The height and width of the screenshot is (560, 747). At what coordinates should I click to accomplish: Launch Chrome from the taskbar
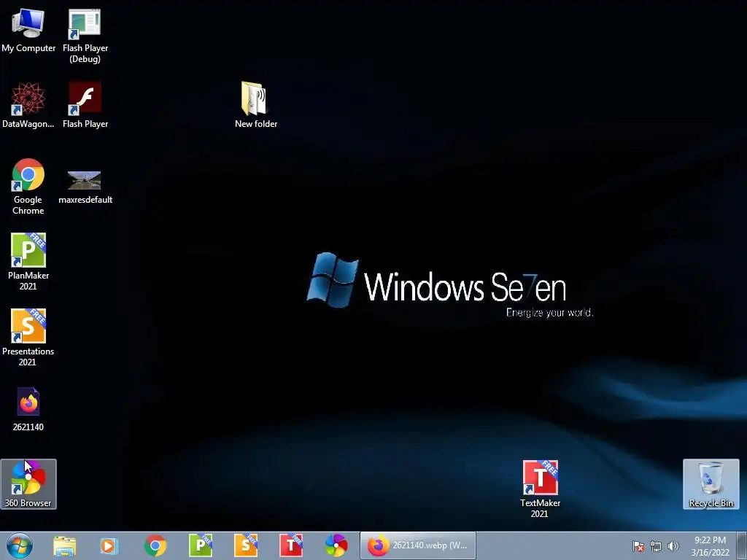pos(155,545)
